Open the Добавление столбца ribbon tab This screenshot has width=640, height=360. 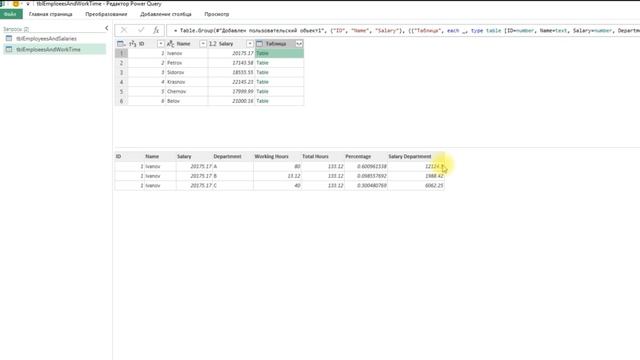(x=166, y=14)
